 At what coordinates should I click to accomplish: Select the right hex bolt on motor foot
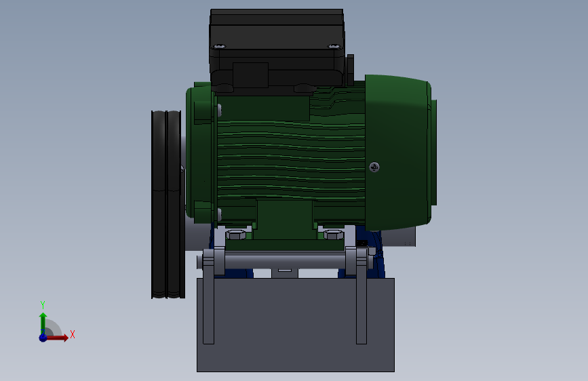pyautogui.click(x=334, y=235)
